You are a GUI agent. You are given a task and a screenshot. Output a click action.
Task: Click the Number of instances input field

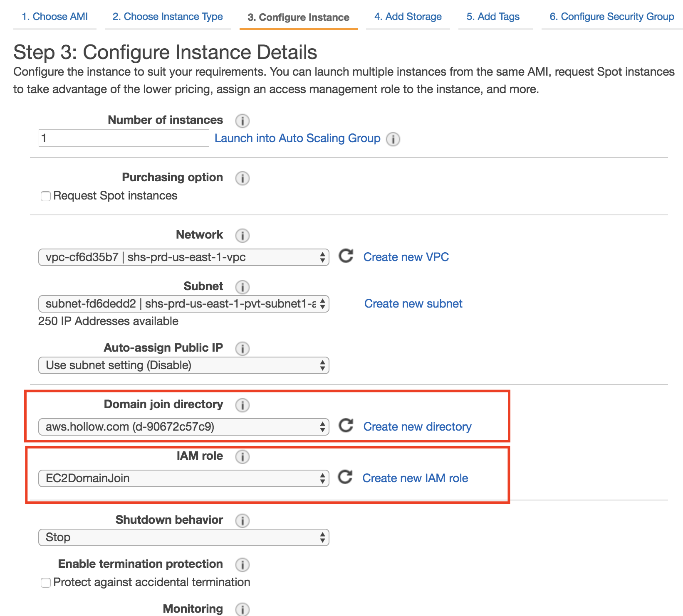pyautogui.click(x=124, y=138)
